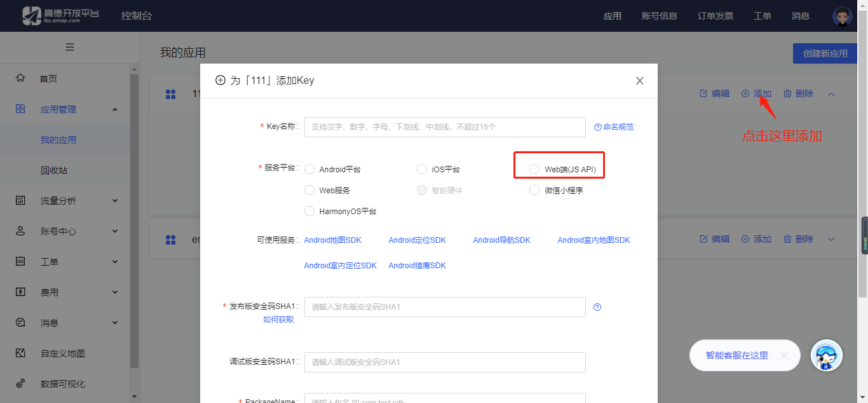Select the disabled 智能硬件 radio option
Viewport: 868px width, 403px height.
pos(422,190)
